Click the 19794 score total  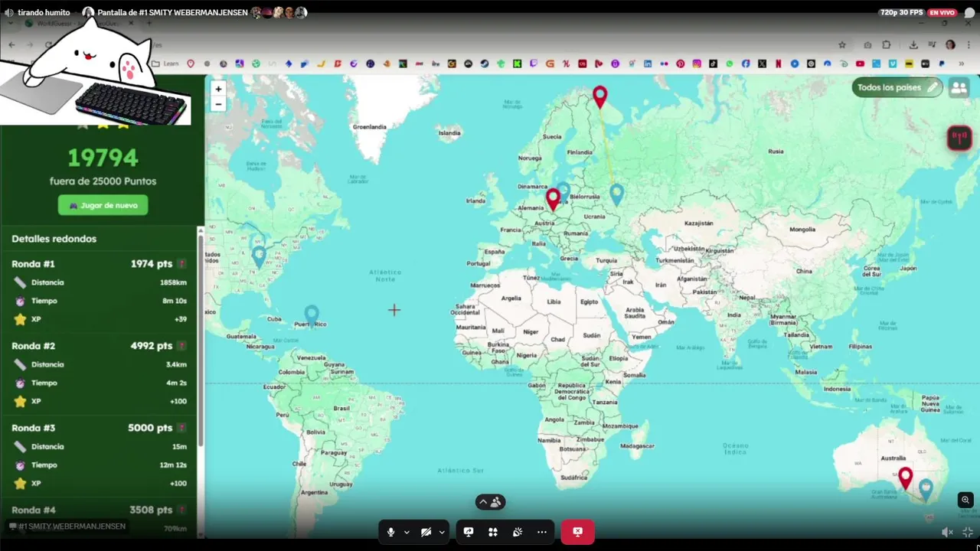(x=103, y=158)
